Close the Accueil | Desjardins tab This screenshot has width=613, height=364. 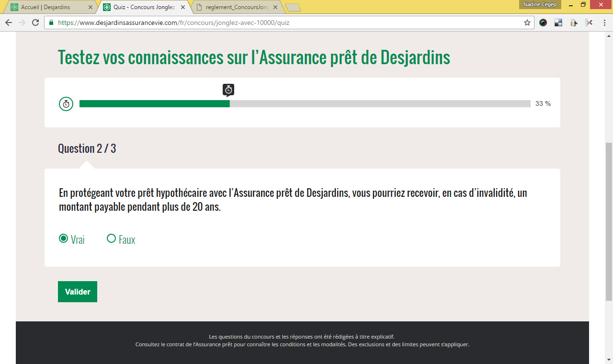90,7
